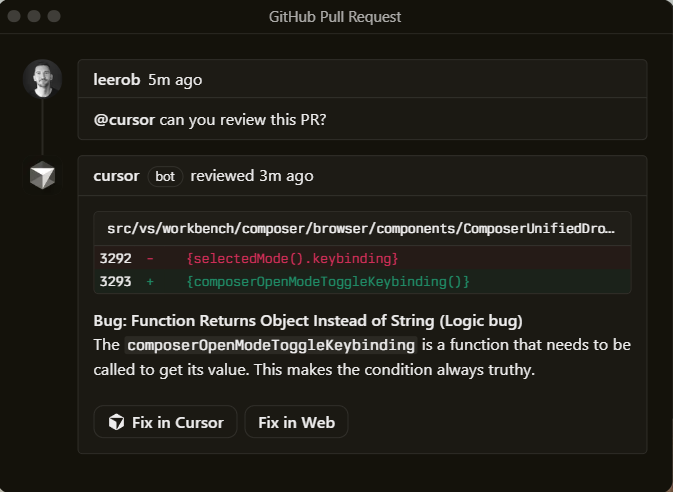Screen dimensions: 673x492
Task: Click the third window control dot
Action: 54,16
